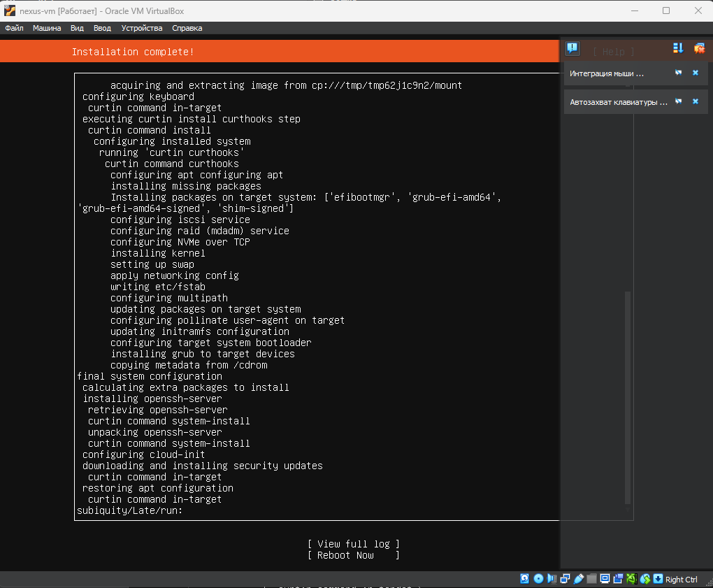Select the Reboot Now button
This screenshot has width=713, height=588.
pos(353,555)
